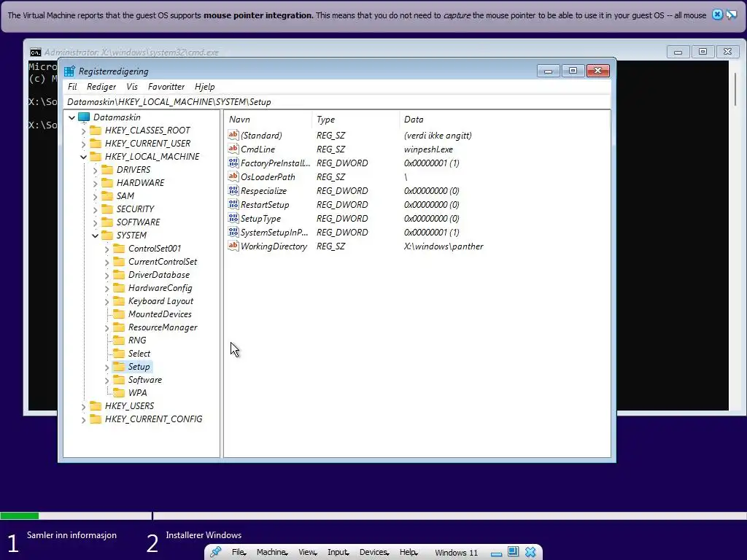Click the DWORD icon of Respecialize
This screenshot has height=560, width=747.
tap(233, 190)
